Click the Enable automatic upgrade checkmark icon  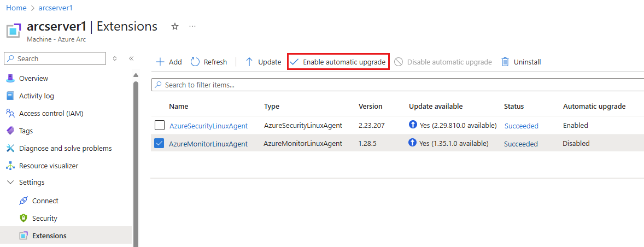point(294,62)
